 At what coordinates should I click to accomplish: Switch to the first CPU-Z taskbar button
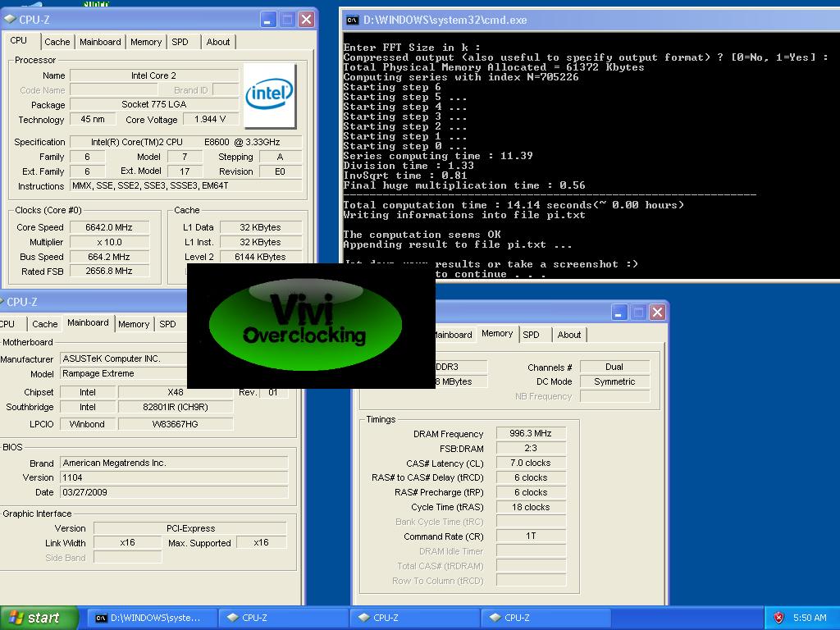(284, 618)
